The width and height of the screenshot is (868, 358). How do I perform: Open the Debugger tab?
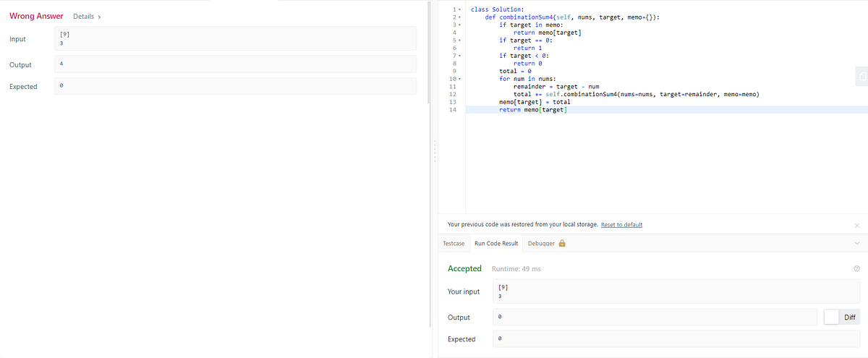(541, 244)
